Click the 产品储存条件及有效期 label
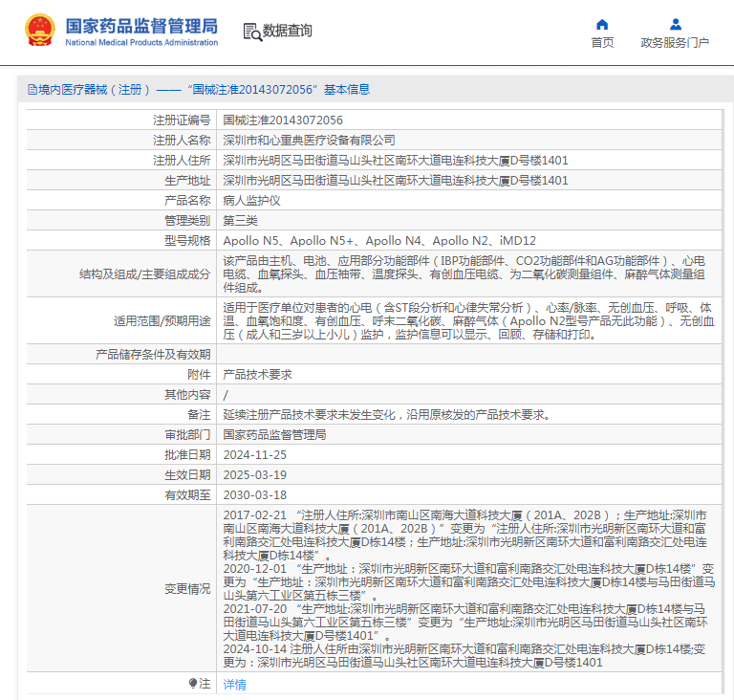 [x=153, y=355]
